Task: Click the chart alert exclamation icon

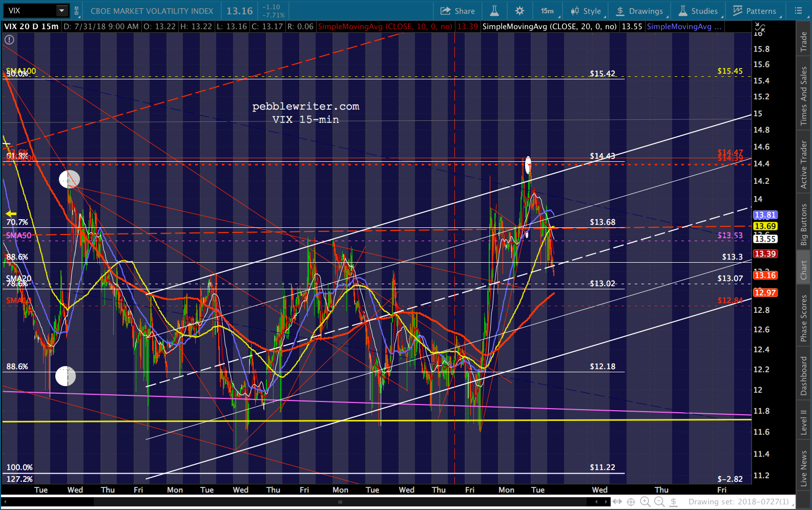Action: pyautogui.click(x=9, y=39)
